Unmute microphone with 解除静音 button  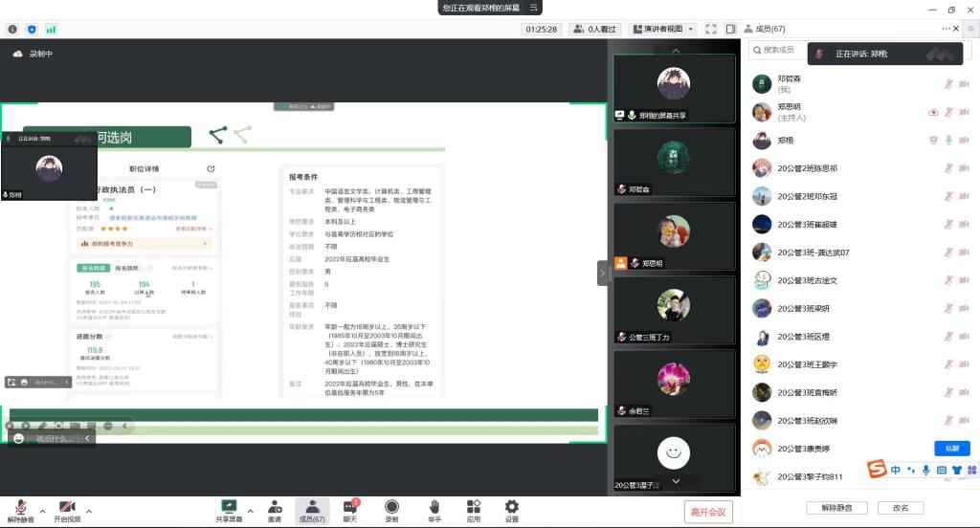click(21, 511)
